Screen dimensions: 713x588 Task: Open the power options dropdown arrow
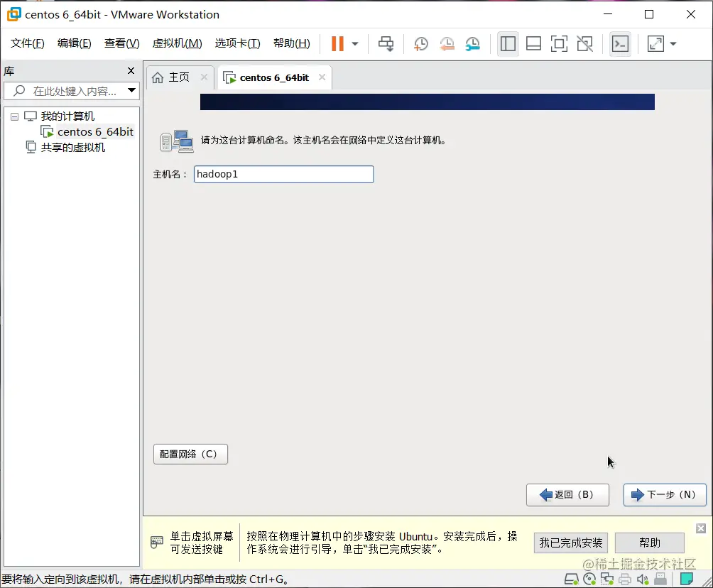(x=355, y=44)
